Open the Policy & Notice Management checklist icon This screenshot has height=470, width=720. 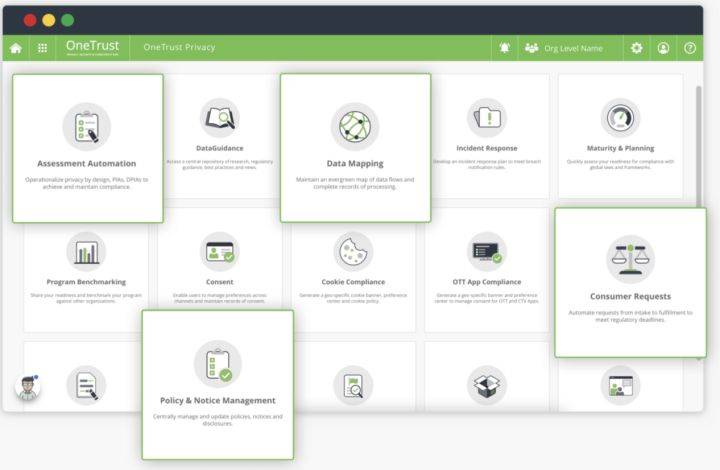218,364
